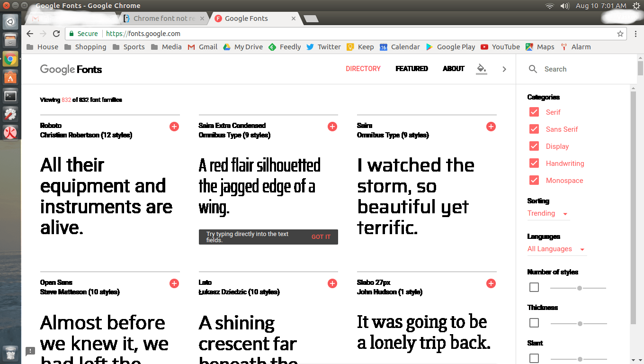Click the Thickness slider handle
This screenshot has height=364, width=644.
point(580,323)
